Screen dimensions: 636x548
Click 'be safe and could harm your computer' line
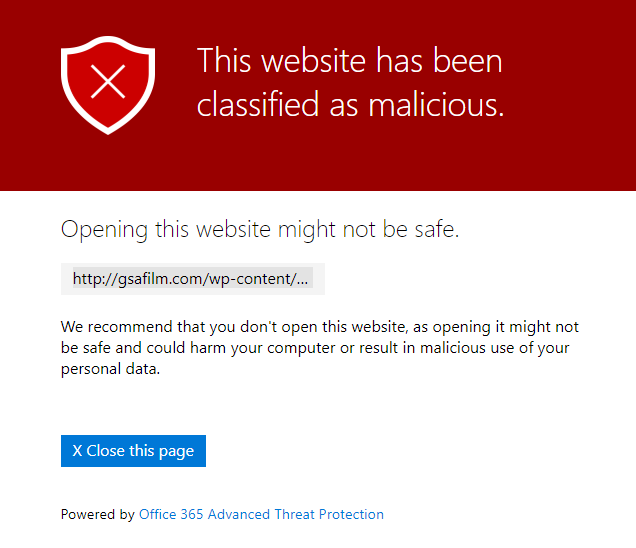(198, 348)
